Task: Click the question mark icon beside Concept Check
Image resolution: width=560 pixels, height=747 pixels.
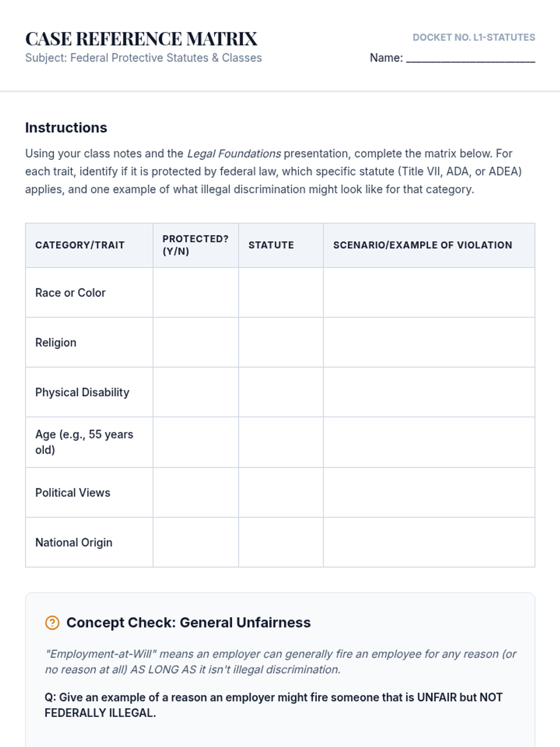Action: point(52,623)
